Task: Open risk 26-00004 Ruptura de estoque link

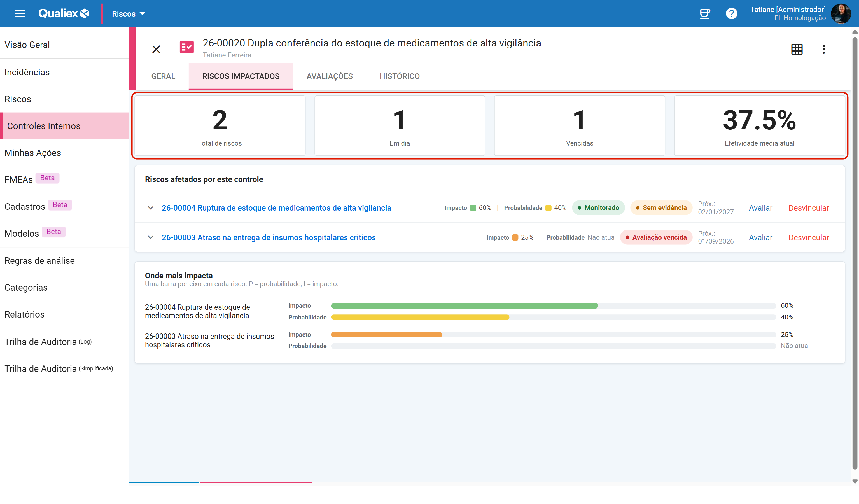Action: (x=276, y=208)
